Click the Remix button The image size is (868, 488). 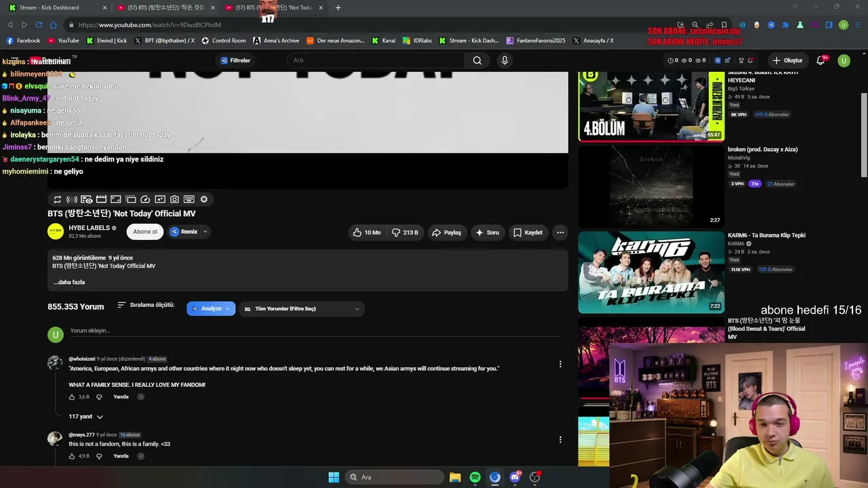[x=184, y=232]
